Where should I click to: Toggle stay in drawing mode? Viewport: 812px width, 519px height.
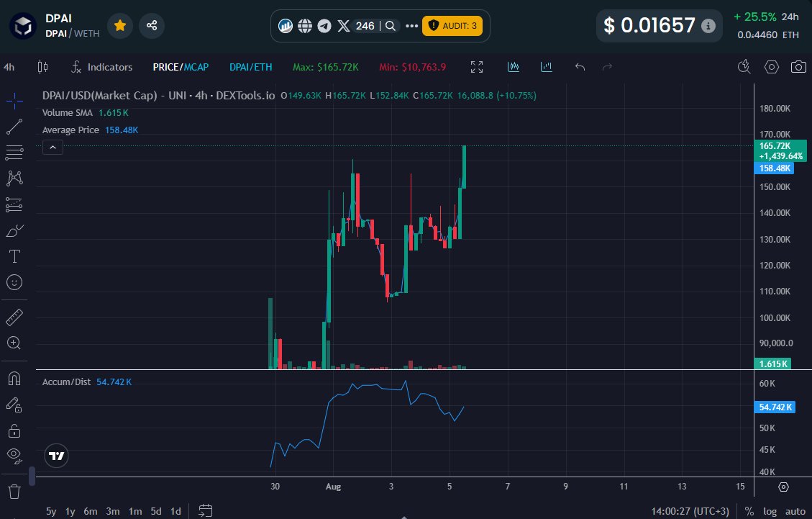[14, 405]
